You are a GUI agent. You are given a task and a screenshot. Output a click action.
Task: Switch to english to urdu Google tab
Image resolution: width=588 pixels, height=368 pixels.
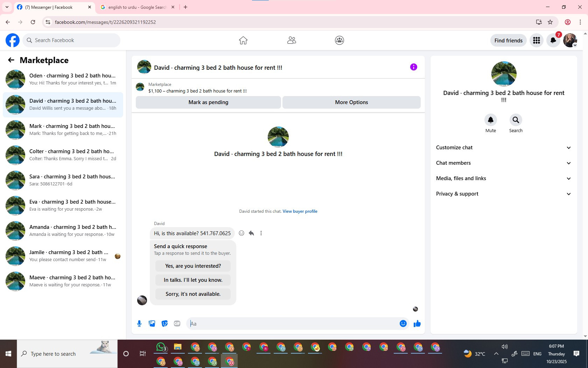pyautogui.click(x=137, y=7)
